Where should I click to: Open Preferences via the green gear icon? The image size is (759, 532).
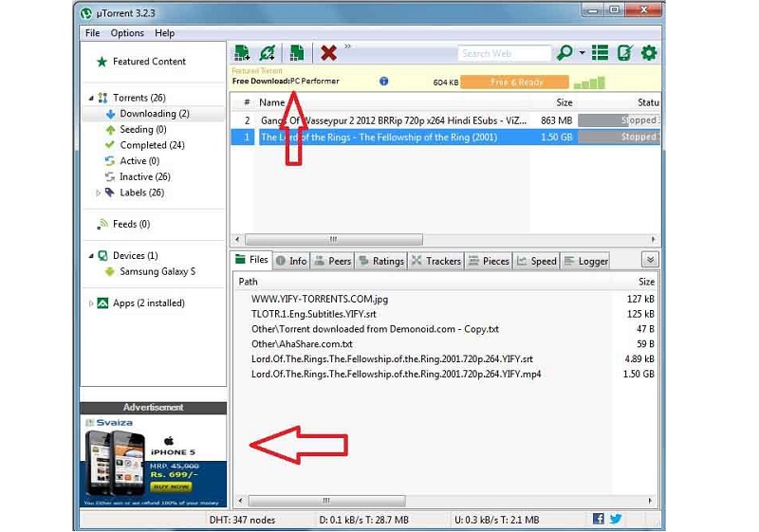(649, 53)
